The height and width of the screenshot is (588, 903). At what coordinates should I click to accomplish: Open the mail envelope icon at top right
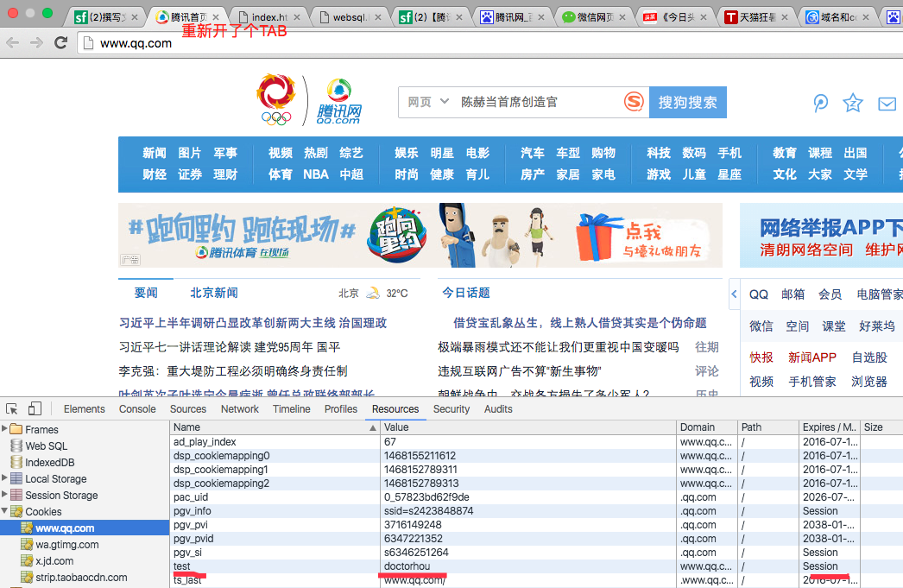[x=887, y=104]
